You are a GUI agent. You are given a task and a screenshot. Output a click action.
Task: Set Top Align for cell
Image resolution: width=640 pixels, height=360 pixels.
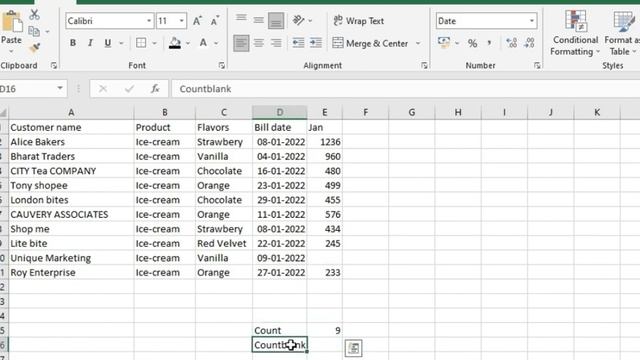point(241,19)
